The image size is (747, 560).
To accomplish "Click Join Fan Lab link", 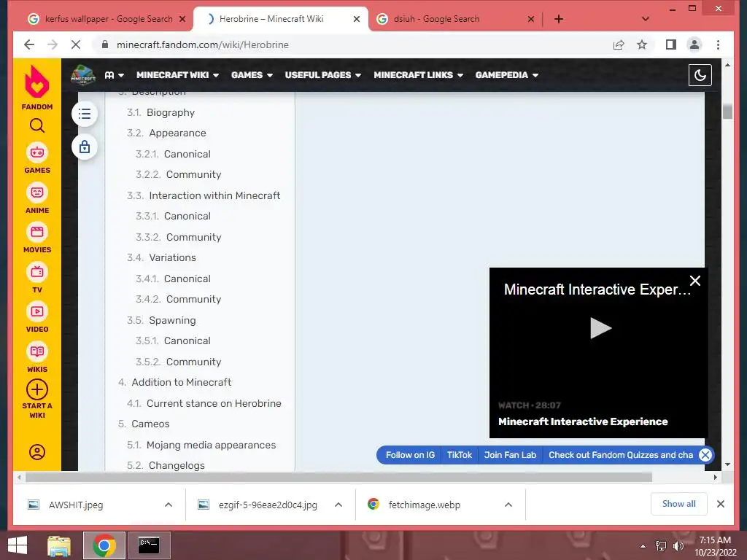I will coord(510,455).
